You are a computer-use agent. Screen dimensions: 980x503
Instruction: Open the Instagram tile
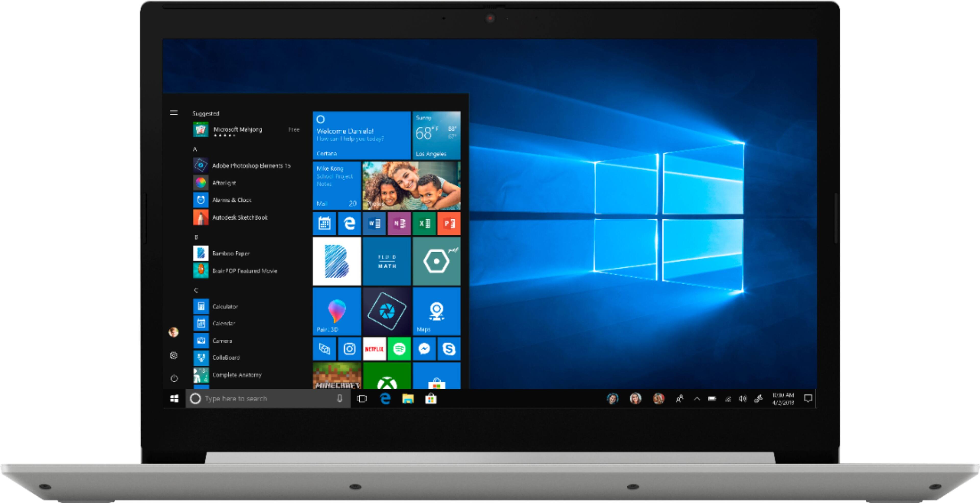coord(349,349)
